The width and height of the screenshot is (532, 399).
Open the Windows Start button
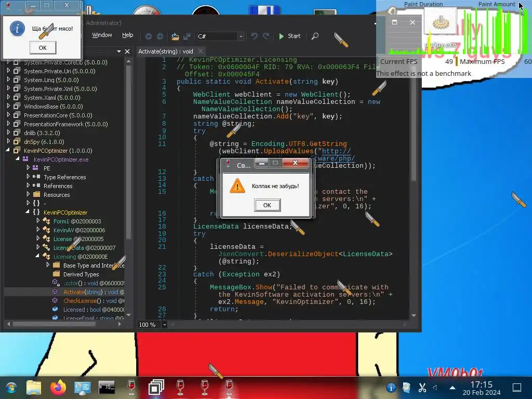pyautogui.click(x=11, y=388)
